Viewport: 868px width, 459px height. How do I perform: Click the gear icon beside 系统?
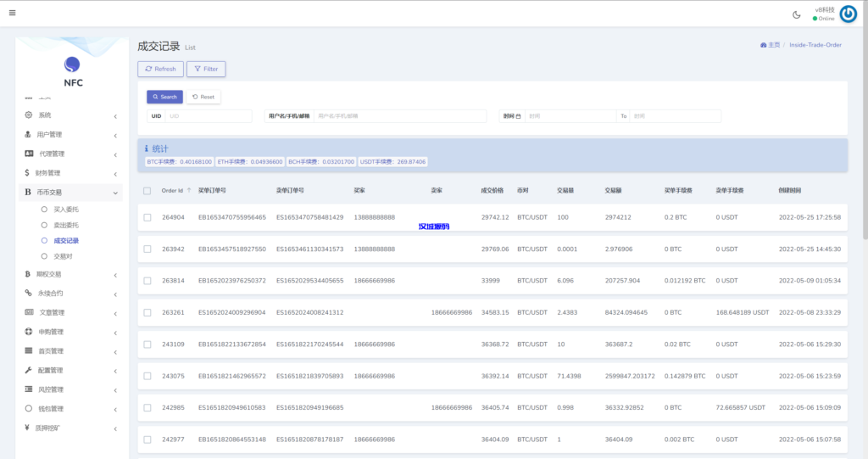(x=28, y=115)
